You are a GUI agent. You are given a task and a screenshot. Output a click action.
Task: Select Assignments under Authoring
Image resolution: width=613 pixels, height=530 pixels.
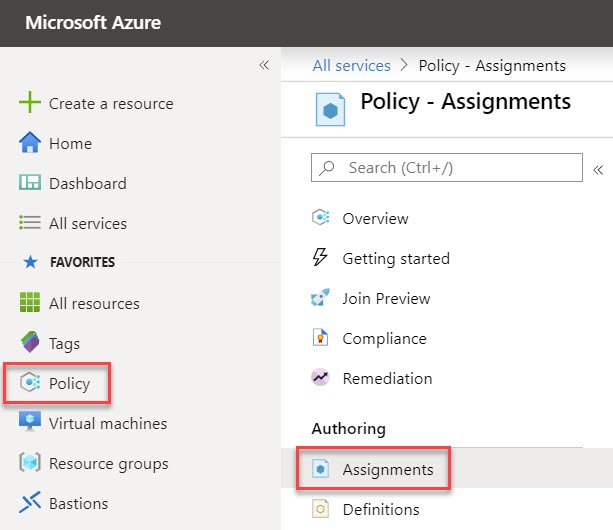(387, 469)
